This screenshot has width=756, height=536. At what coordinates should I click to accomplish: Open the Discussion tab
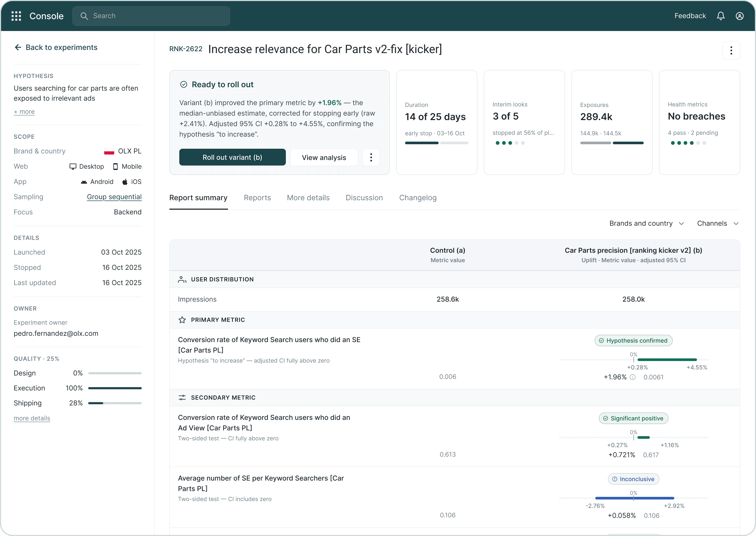[364, 198]
